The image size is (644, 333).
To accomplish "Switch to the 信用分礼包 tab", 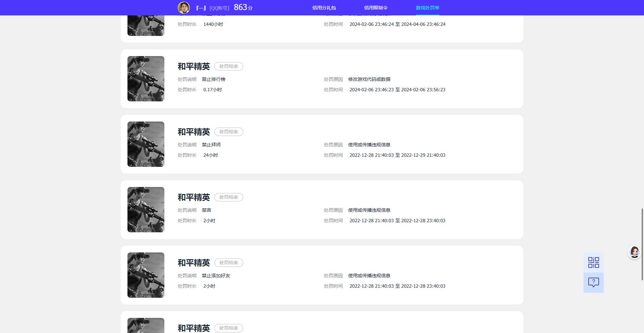I will (x=324, y=8).
